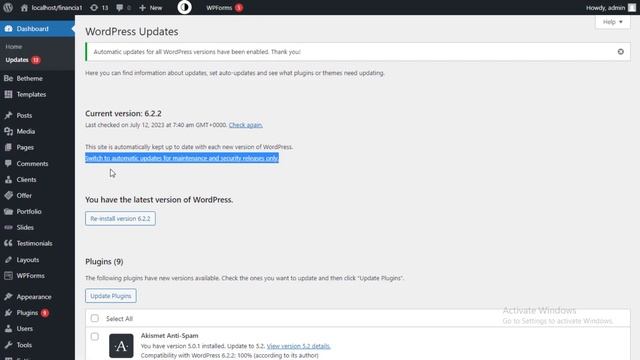Open the Howdy, admin account menu

pyautogui.click(x=606, y=8)
